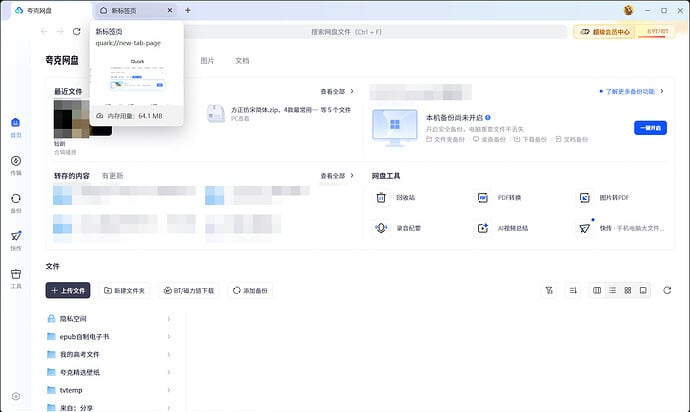Refresh the file list
Image resolution: width=690 pixels, height=412 pixels.
coord(667,291)
